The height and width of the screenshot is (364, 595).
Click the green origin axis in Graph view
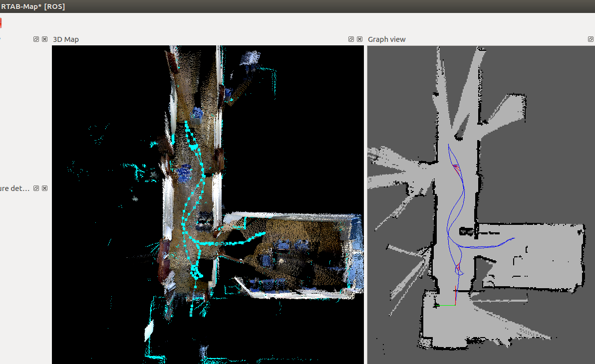(x=446, y=305)
